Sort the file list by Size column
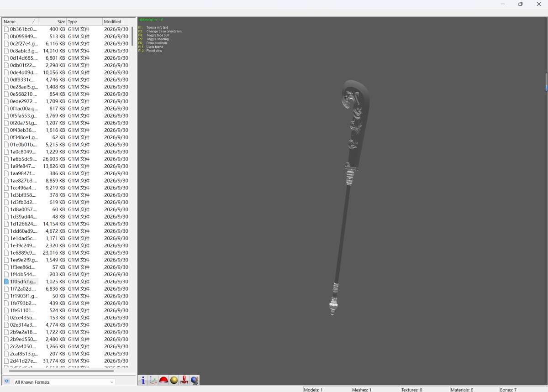 click(53, 21)
